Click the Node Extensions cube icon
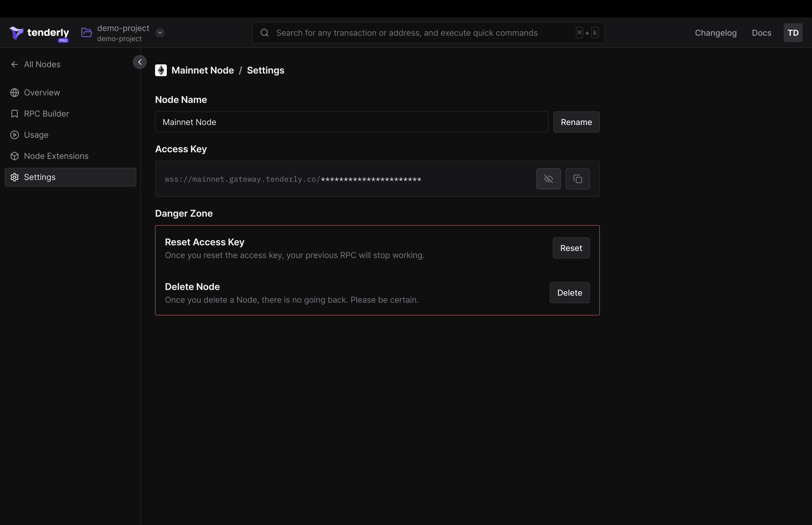Image resolution: width=812 pixels, height=525 pixels. [x=14, y=156]
